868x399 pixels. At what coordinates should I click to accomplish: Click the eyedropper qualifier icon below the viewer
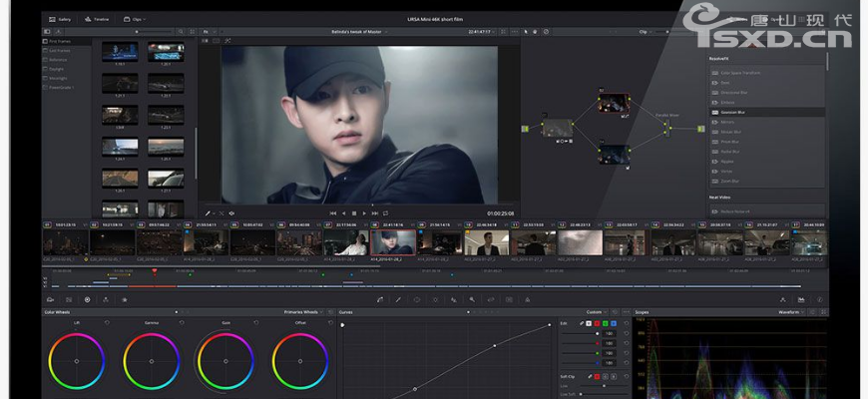coord(209,212)
